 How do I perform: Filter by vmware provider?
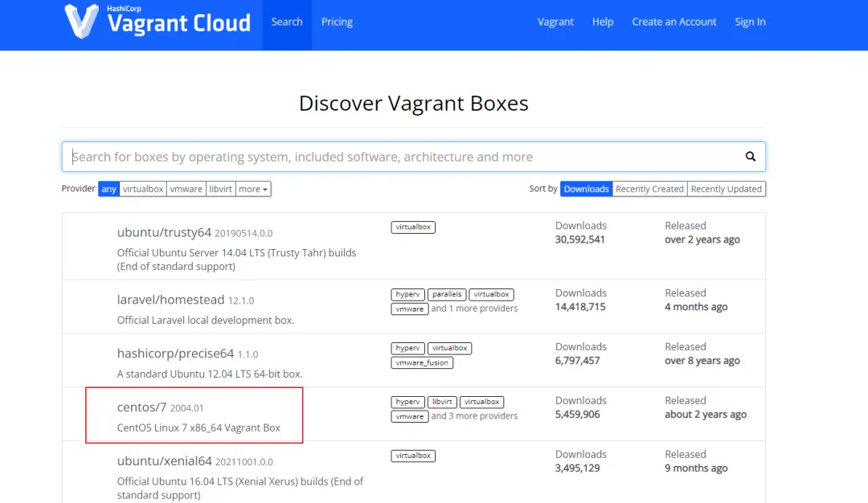186,189
